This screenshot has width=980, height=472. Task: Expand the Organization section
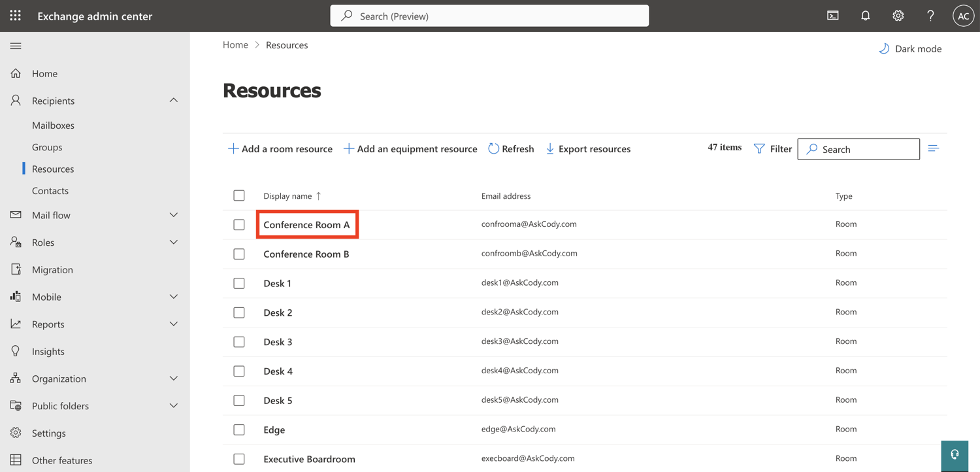173,378
